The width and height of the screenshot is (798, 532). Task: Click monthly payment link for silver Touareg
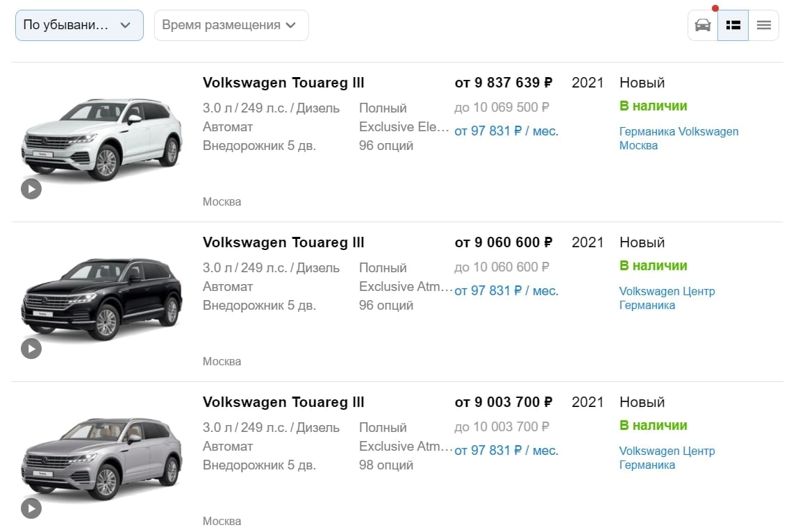point(506,451)
